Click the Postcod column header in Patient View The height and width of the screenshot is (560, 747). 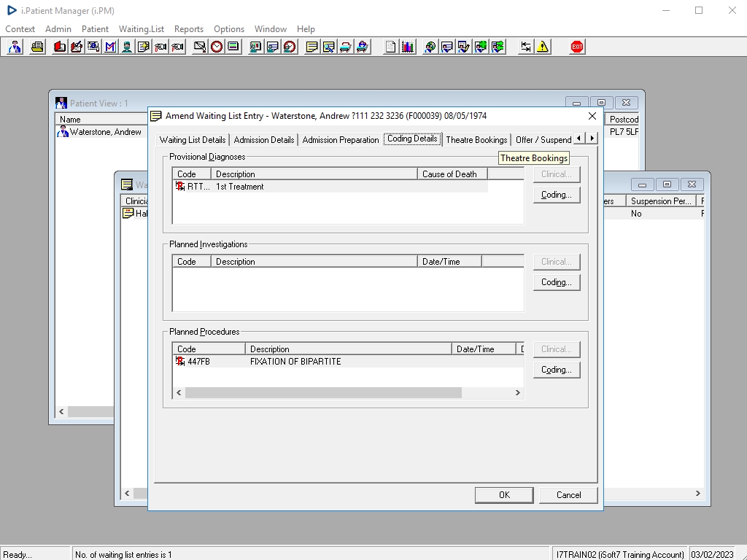click(624, 120)
